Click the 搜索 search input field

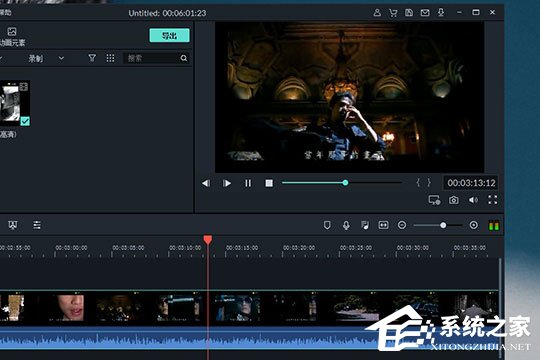156,58
